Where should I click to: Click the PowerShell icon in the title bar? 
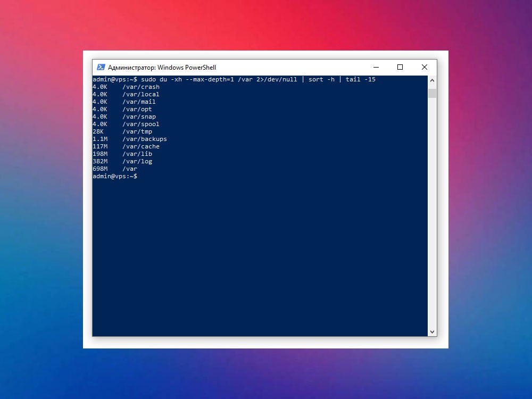pyautogui.click(x=101, y=67)
